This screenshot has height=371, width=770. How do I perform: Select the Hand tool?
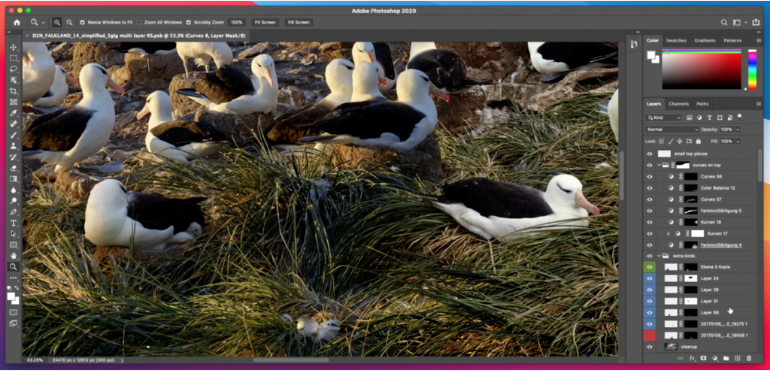[13, 256]
